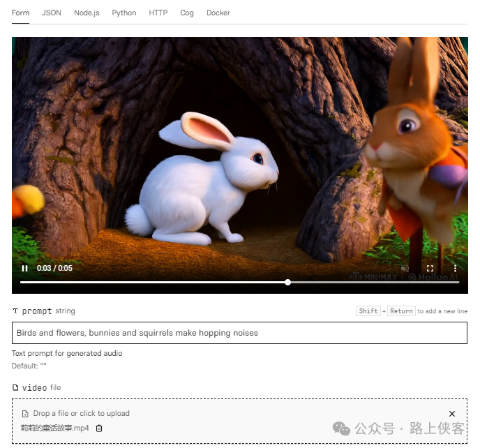Click the Return key hint
Image resolution: width=480 pixels, height=448 pixels.
click(x=401, y=311)
